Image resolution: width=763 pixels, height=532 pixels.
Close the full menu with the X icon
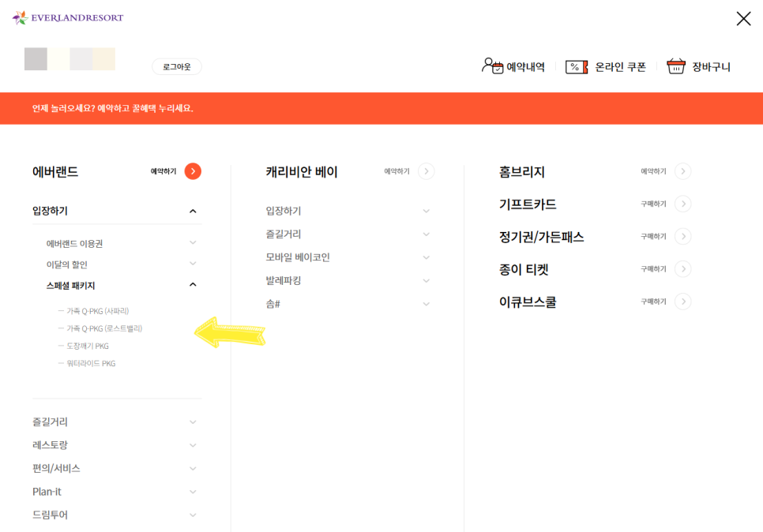click(743, 18)
